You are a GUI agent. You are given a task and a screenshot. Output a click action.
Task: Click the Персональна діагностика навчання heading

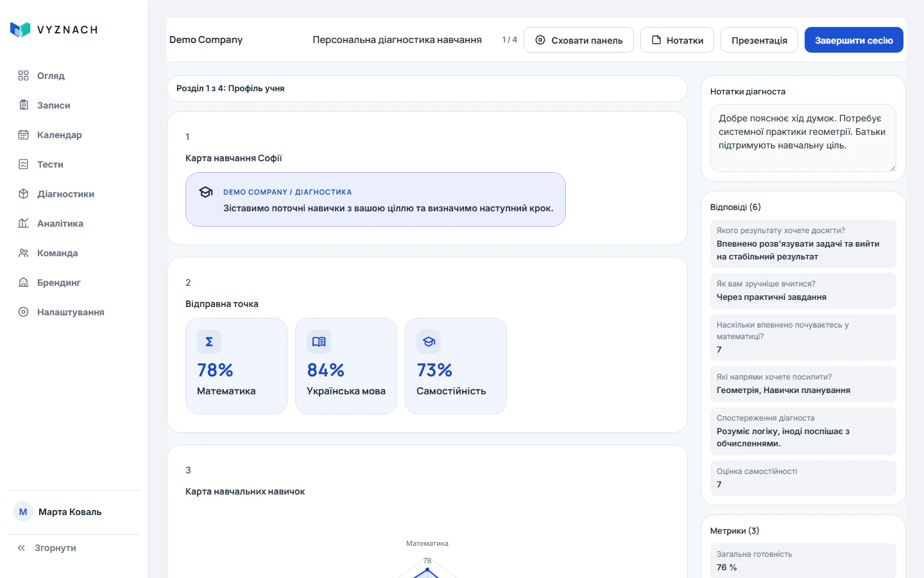point(397,40)
